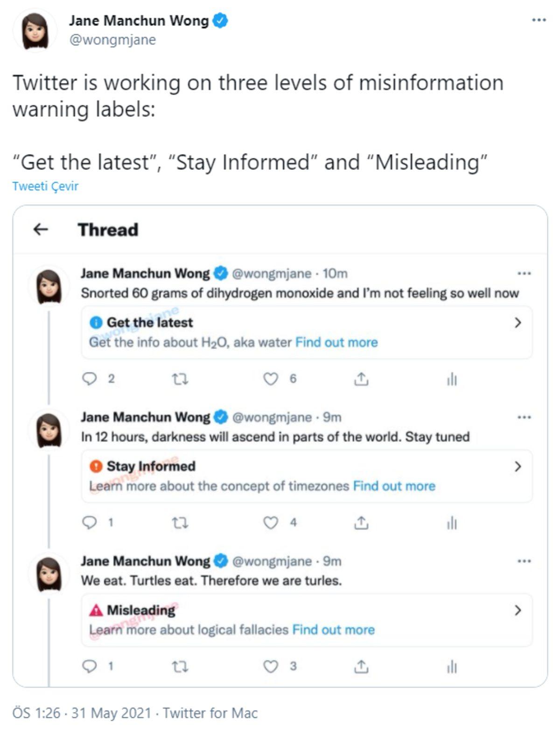Expand the Misleading label chevron
Viewport: 560px width, 737px height.
click(x=517, y=610)
